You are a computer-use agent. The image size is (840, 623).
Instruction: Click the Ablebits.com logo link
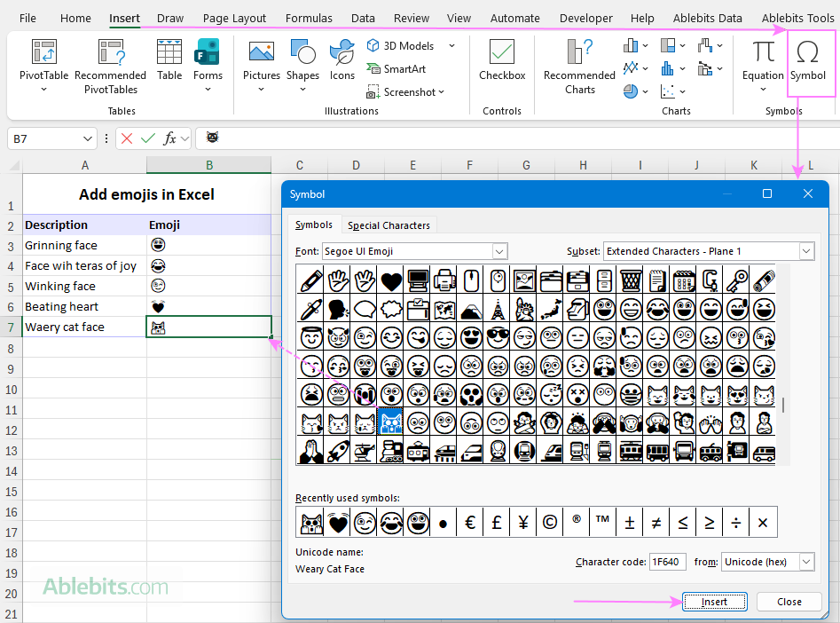(x=104, y=587)
